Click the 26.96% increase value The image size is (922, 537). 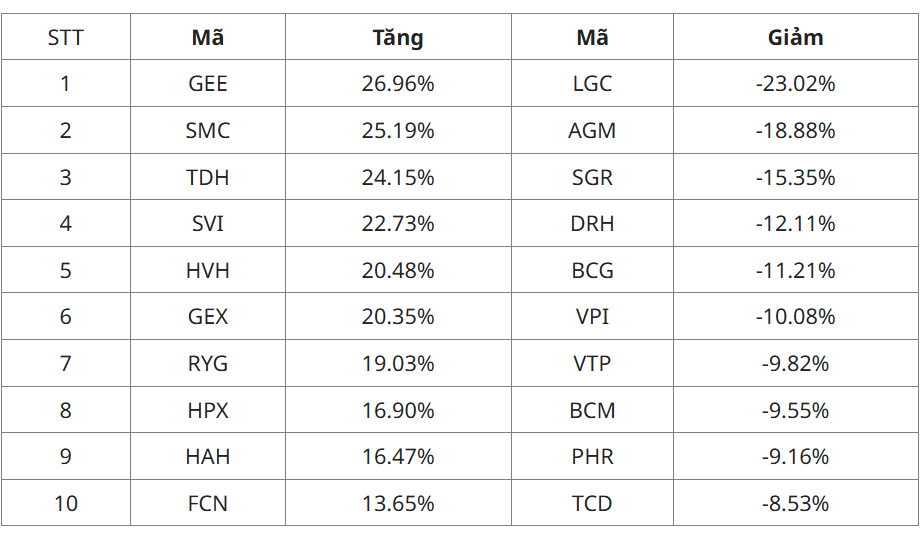click(398, 84)
